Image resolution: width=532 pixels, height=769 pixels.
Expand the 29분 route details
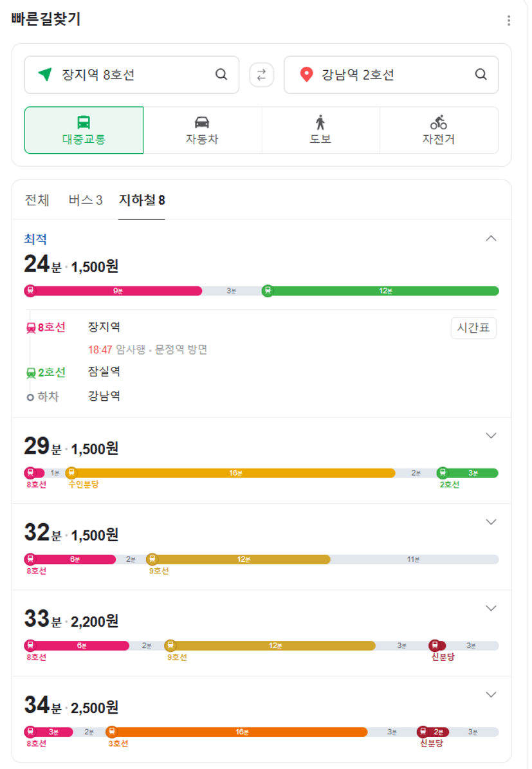tap(491, 436)
